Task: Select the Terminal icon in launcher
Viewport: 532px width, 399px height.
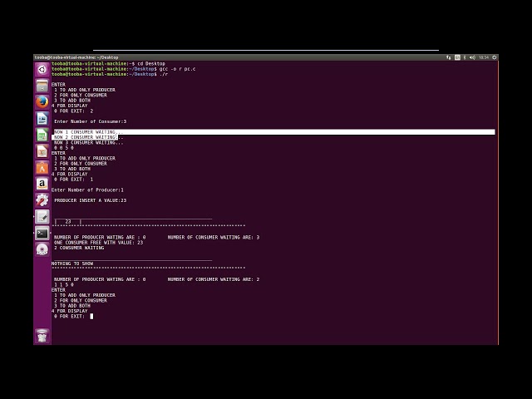Action: (x=42, y=233)
